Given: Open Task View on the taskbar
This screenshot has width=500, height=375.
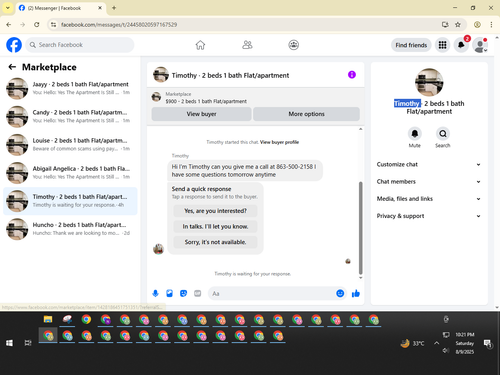Looking at the screenshot, I should pos(28,343).
